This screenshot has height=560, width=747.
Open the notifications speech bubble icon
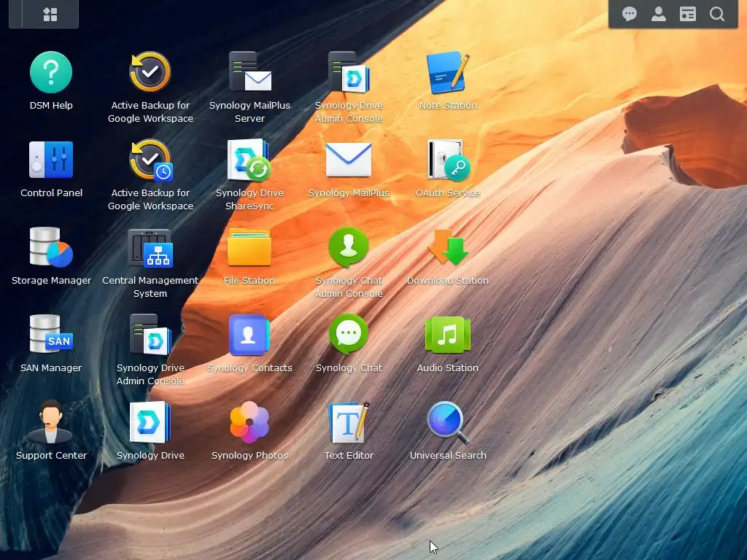click(630, 14)
